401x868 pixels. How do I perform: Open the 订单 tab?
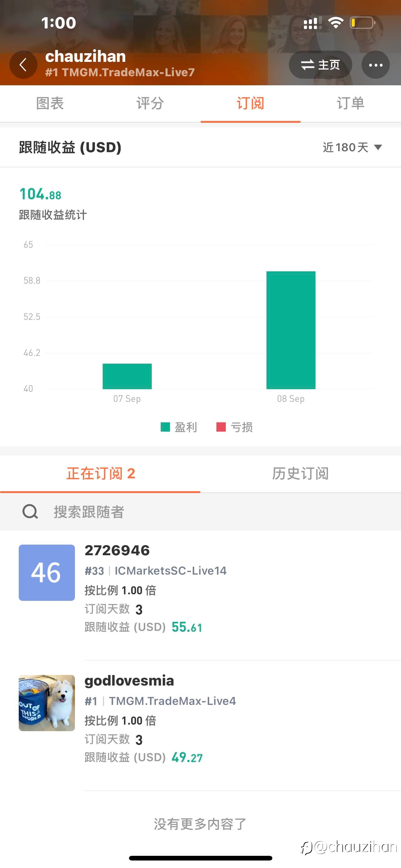(x=350, y=103)
